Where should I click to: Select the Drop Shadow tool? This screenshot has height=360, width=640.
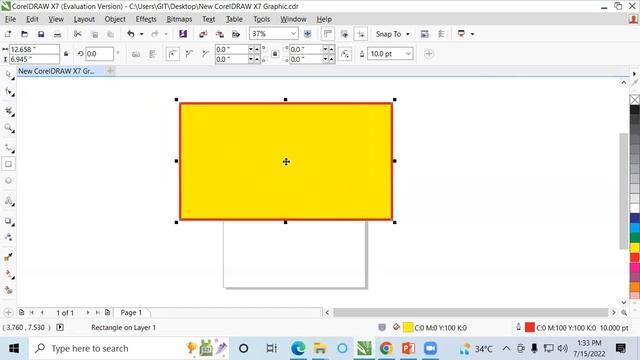coord(9,221)
